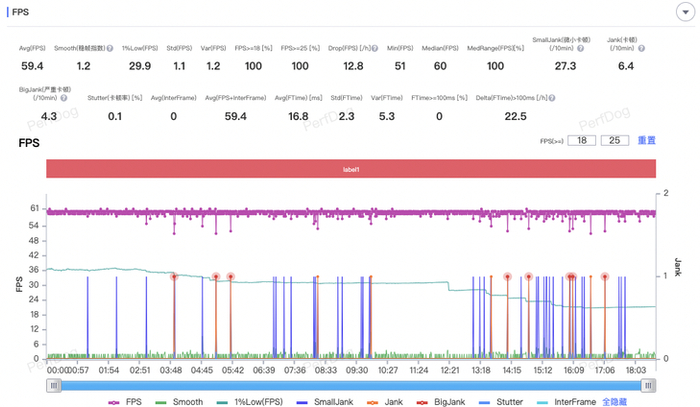Click the blue reset link beside thresholds
Image resolution: width=700 pixels, height=407 pixels.
pos(646,141)
